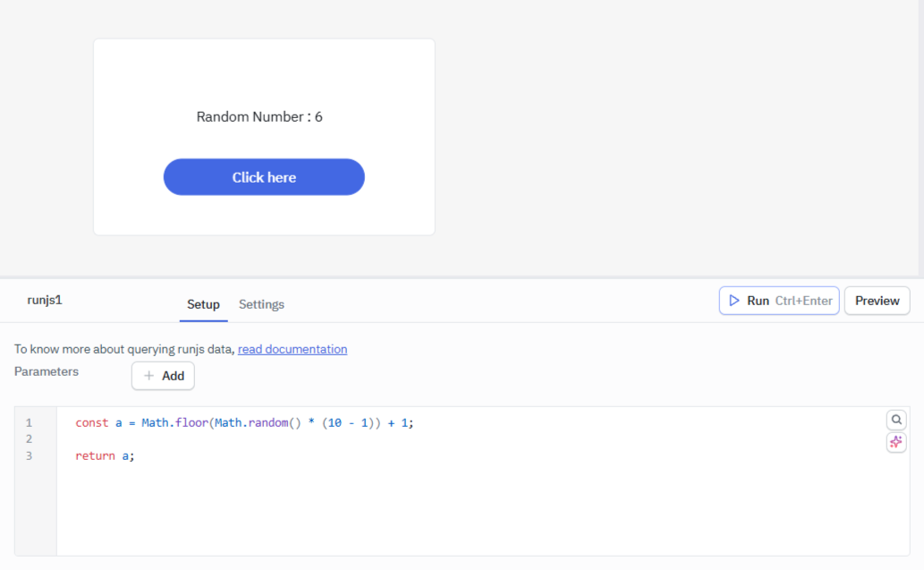Click the plus icon on the Add button

[x=150, y=376]
